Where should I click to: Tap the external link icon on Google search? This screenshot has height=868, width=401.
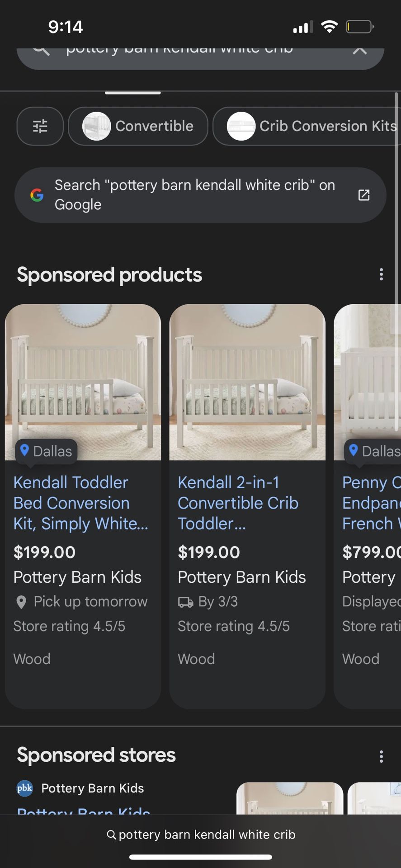[363, 195]
